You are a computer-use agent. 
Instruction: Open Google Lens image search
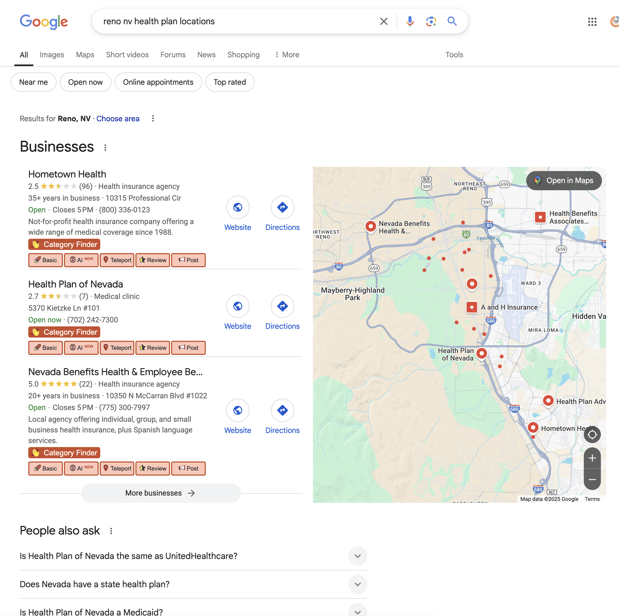click(x=431, y=21)
